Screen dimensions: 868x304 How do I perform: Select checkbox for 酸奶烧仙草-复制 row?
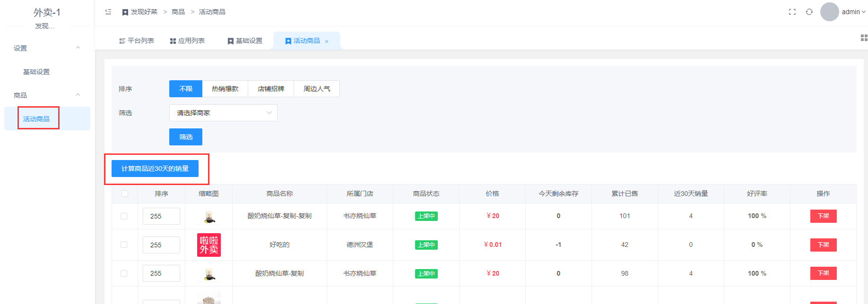click(x=124, y=273)
